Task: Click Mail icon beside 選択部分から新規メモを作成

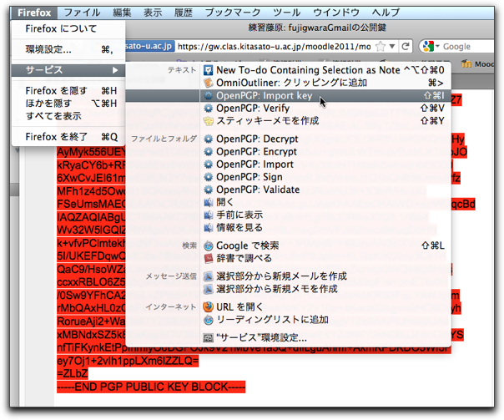Action: (209, 289)
